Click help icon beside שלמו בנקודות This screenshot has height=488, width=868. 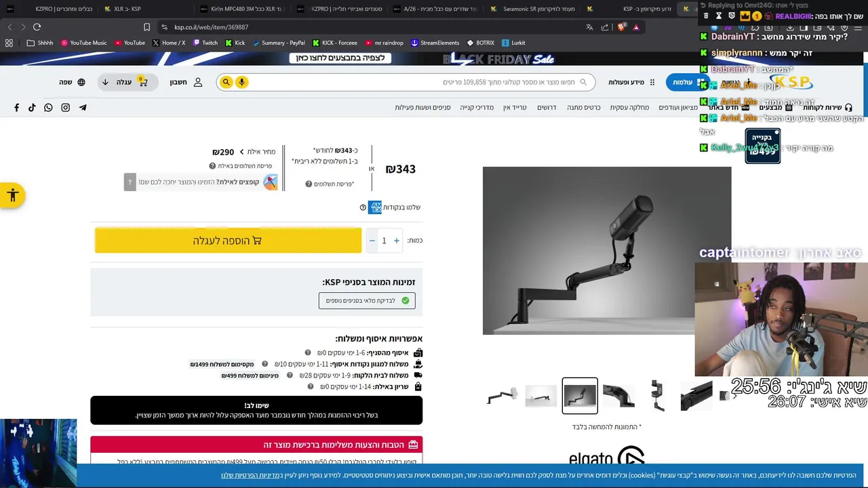[363, 207]
